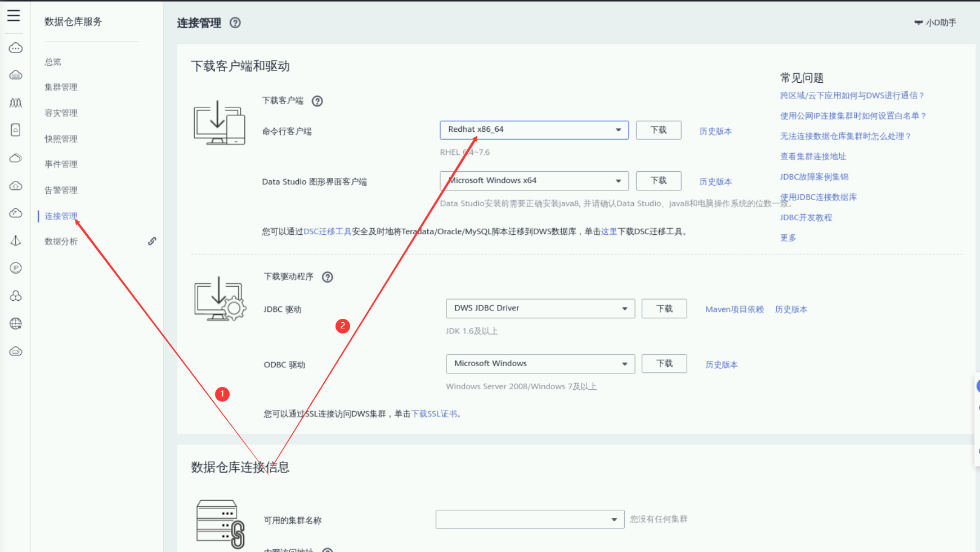Open the Microsoft Windows x64 Data Studio dropdown
The height and width of the screenshot is (552, 980).
pos(534,181)
